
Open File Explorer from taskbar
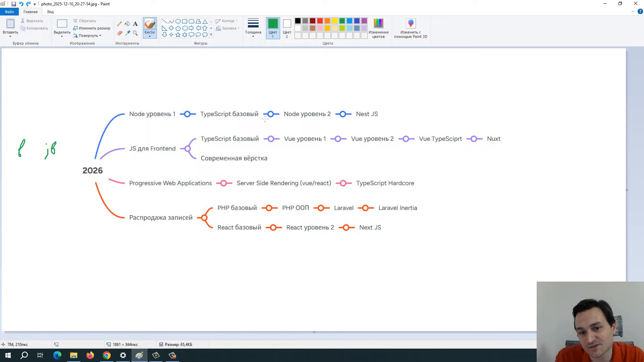click(74, 355)
